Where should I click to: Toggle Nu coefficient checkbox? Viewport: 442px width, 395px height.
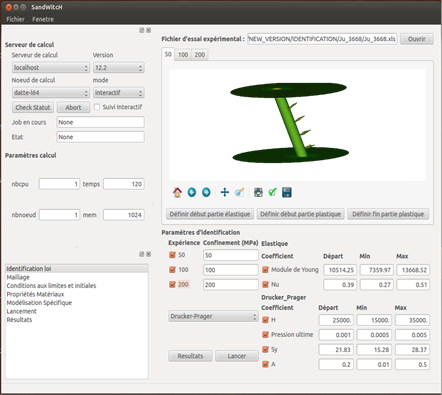pos(265,284)
